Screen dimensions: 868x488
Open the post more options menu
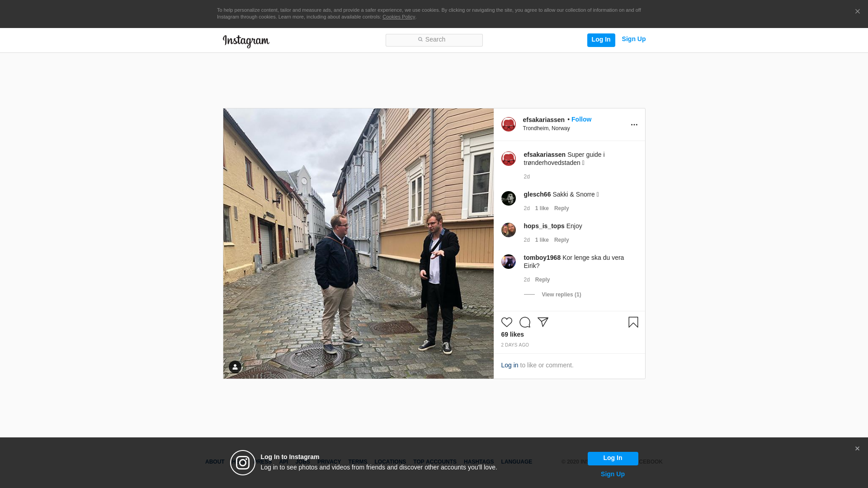(634, 125)
